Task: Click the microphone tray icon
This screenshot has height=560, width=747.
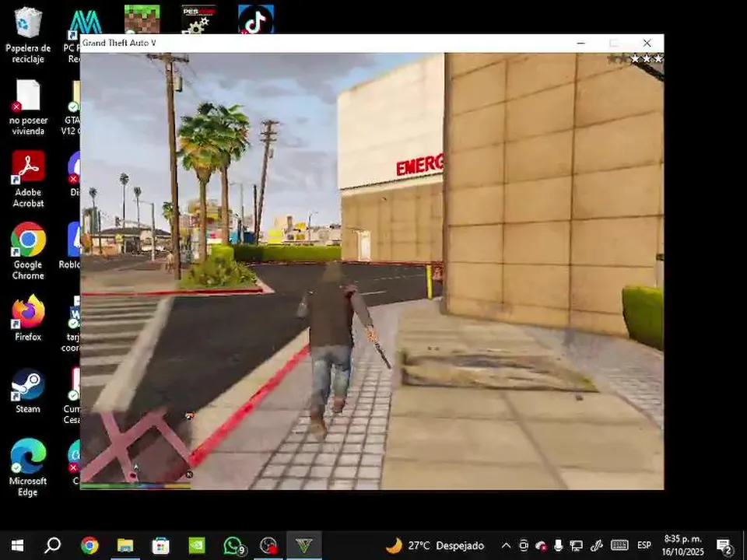Action: click(559, 546)
